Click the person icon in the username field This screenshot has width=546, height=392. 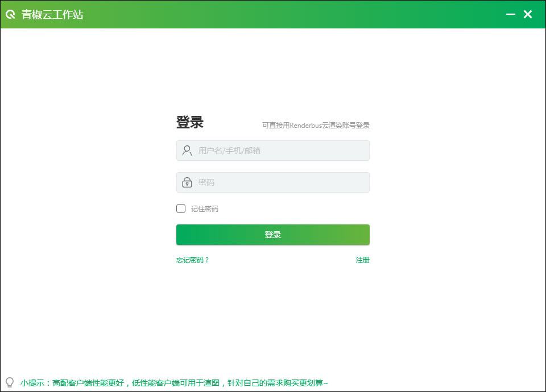point(185,151)
